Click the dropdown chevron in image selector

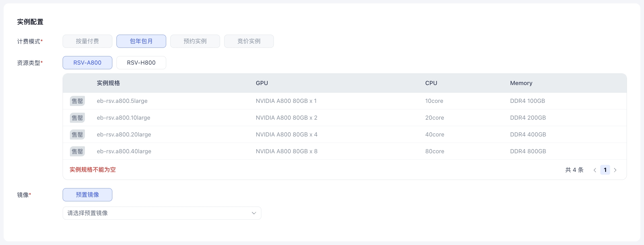[254, 213]
